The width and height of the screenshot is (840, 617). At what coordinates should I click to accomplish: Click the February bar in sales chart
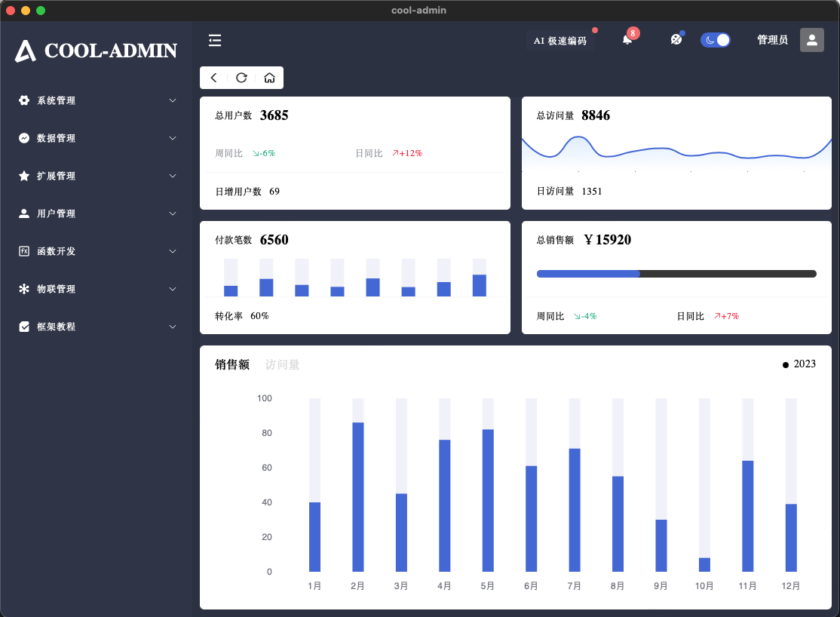coord(358,496)
